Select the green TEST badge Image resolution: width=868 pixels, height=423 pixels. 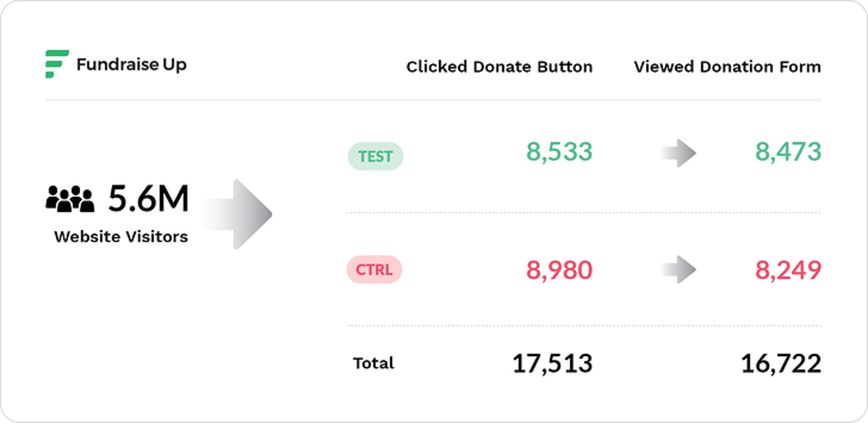375,156
